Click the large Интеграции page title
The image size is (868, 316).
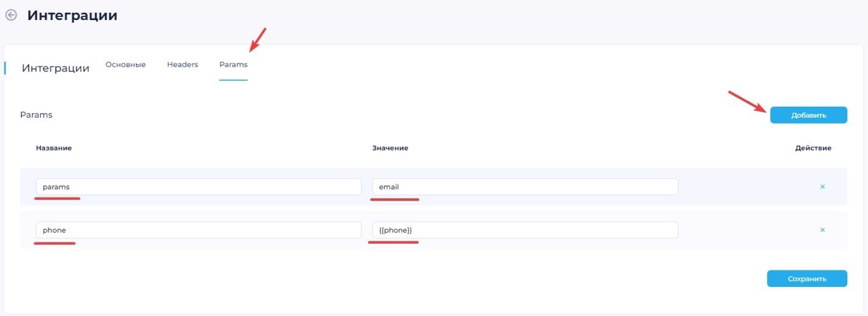point(72,16)
